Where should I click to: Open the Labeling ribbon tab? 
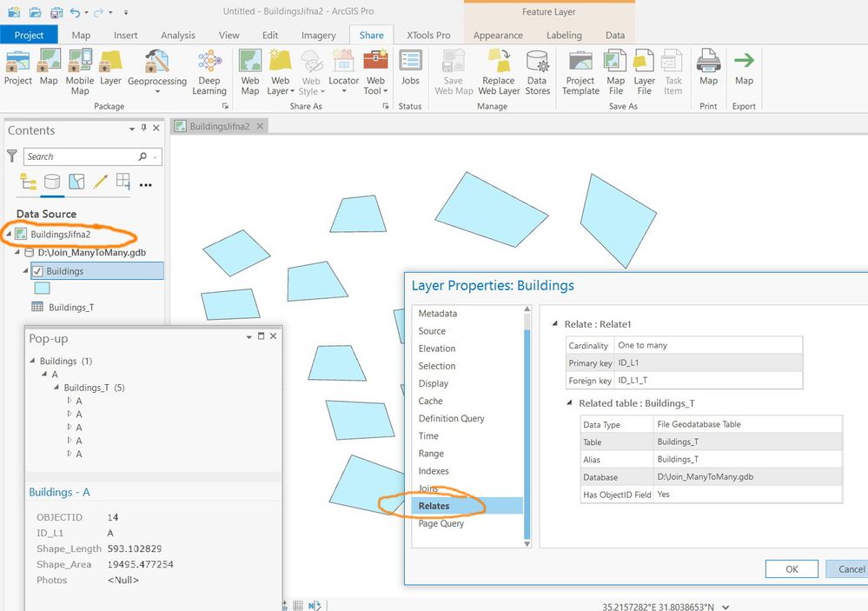[564, 35]
